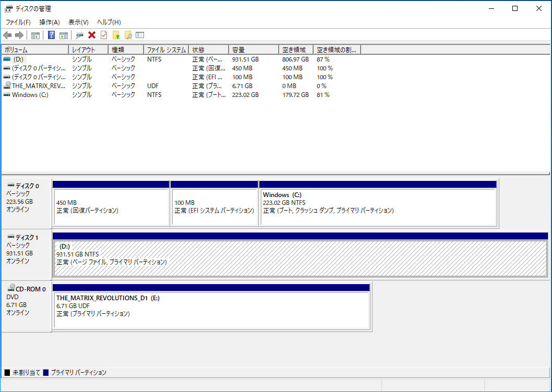Click the blue プライマリ パーティション legend swatch
Screen dimensions: 552x392
point(46,372)
